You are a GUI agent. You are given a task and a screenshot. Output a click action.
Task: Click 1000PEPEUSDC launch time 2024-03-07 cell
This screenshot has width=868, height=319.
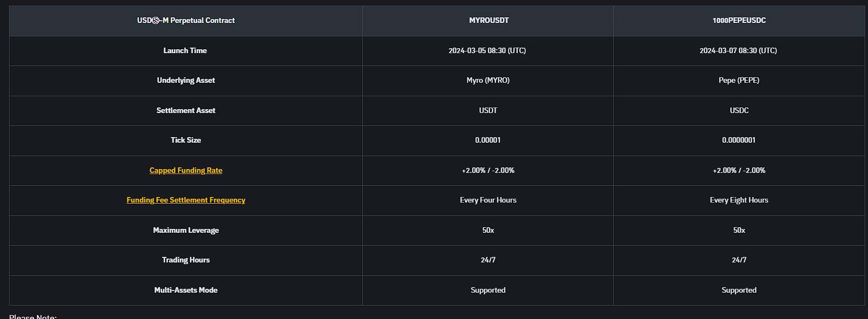pyautogui.click(x=738, y=50)
